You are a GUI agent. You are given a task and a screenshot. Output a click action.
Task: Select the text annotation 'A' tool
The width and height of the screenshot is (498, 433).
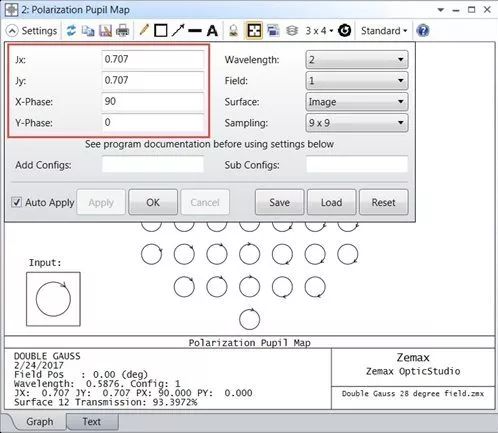tap(212, 31)
